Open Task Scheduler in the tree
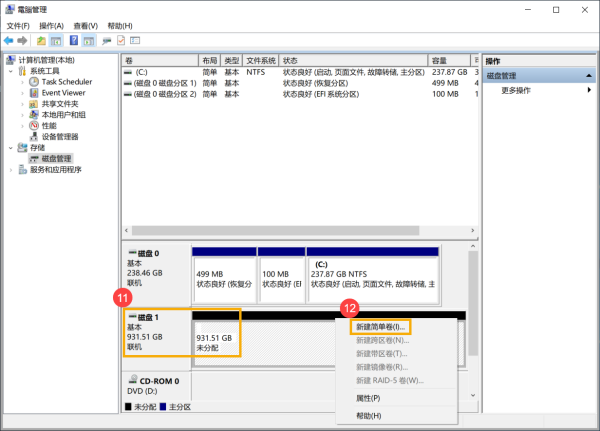Image resolution: width=600 pixels, height=431 pixels. [x=66, y=81]
